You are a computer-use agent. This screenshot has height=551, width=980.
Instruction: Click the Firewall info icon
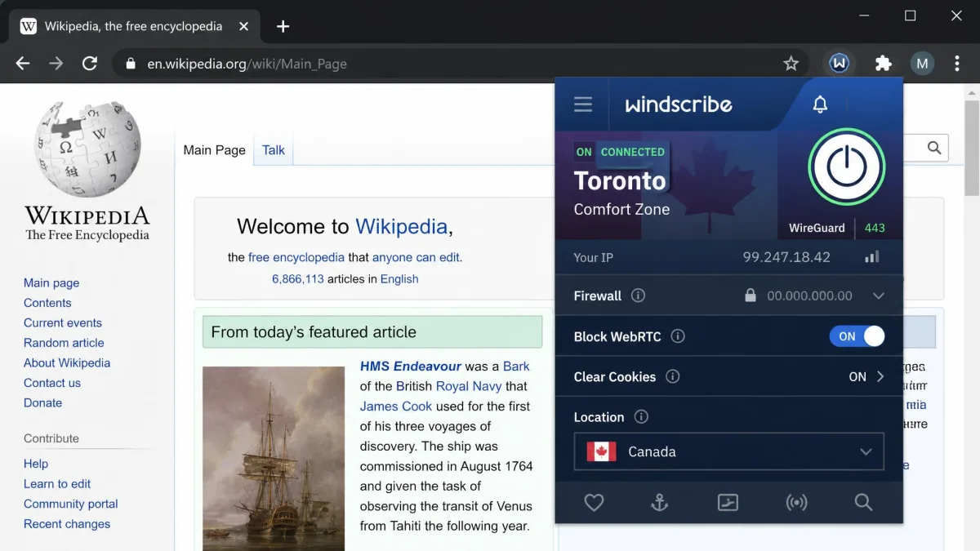pyautogui.click(x=639, y=295)
